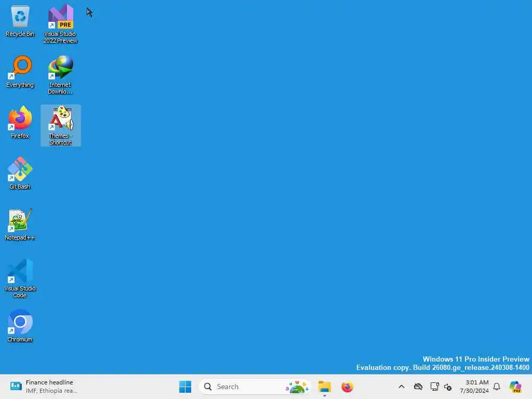
Task: Click the taskbar Search box
Action: point(255,387)
